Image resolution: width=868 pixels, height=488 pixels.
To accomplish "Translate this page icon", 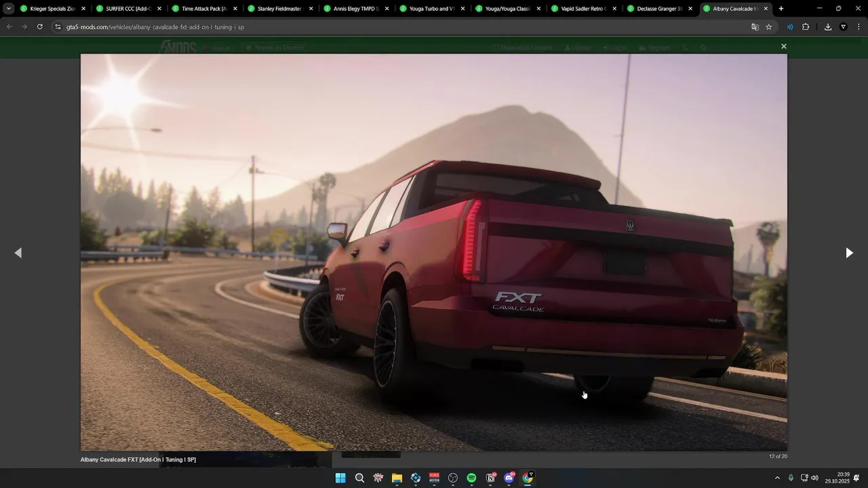I will 755,27.
